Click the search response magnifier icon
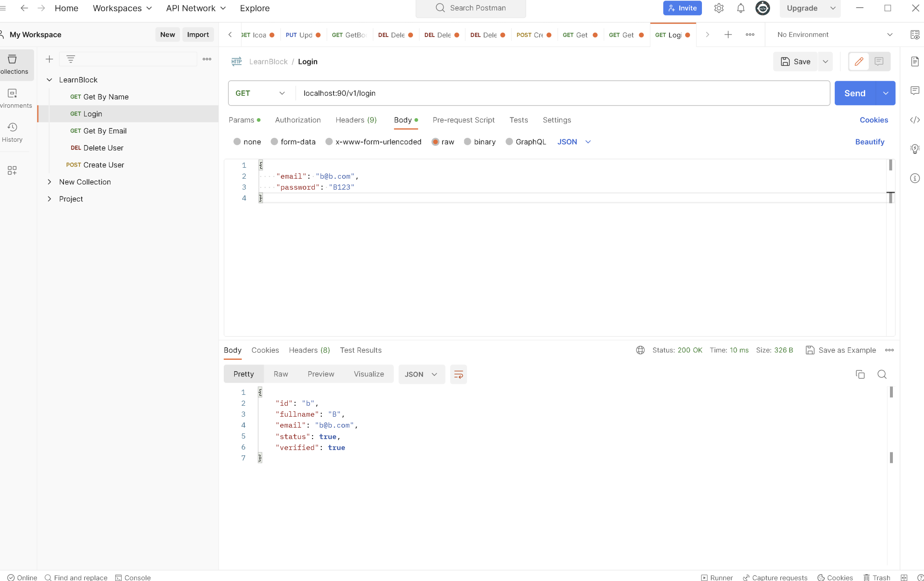This screenshot has width=924, height=581. (x=882, y=374)
